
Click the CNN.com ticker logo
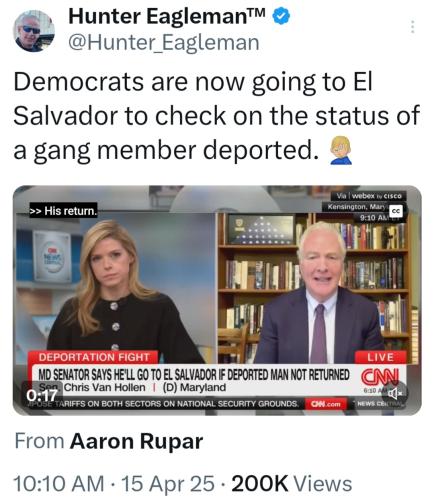tap(326, 404)
